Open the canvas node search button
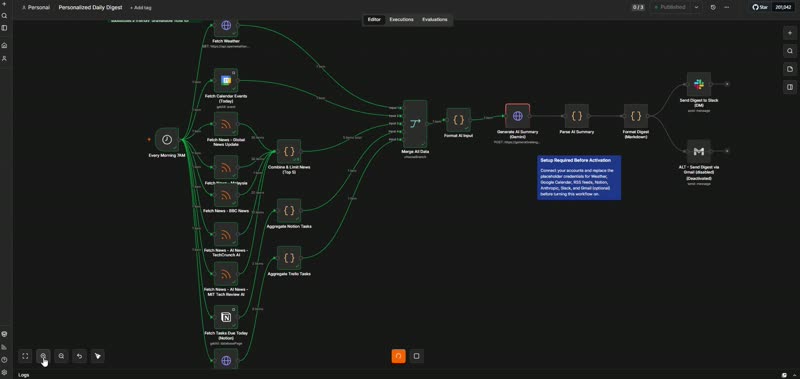The height and width of the screenshot is (379, 800). click(x=790, y=51)
